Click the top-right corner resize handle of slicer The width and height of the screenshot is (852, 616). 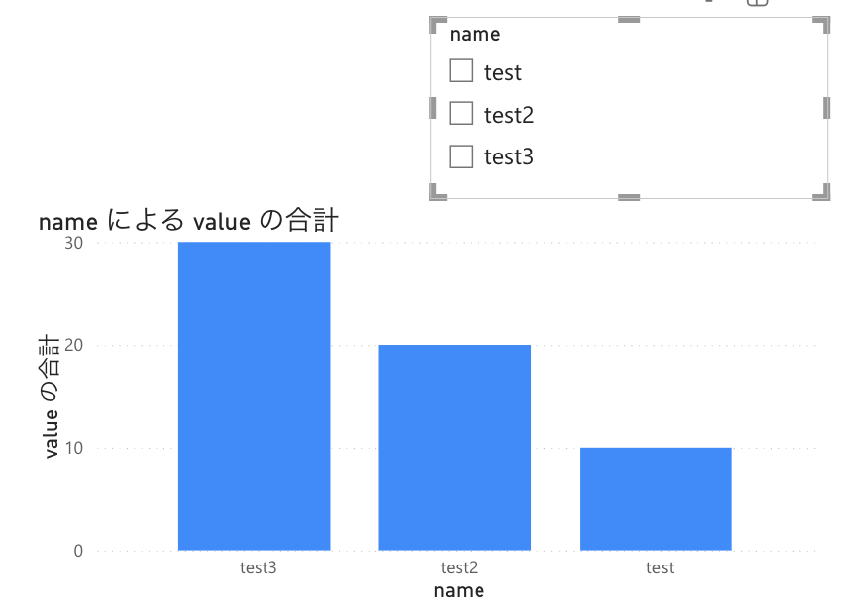tap(821, 25)
